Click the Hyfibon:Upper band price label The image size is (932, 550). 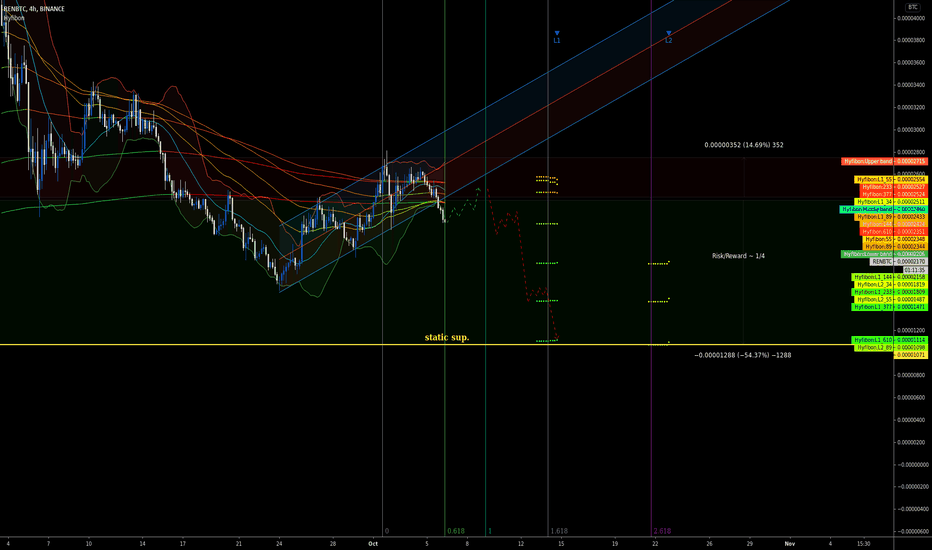click(884, 161)
